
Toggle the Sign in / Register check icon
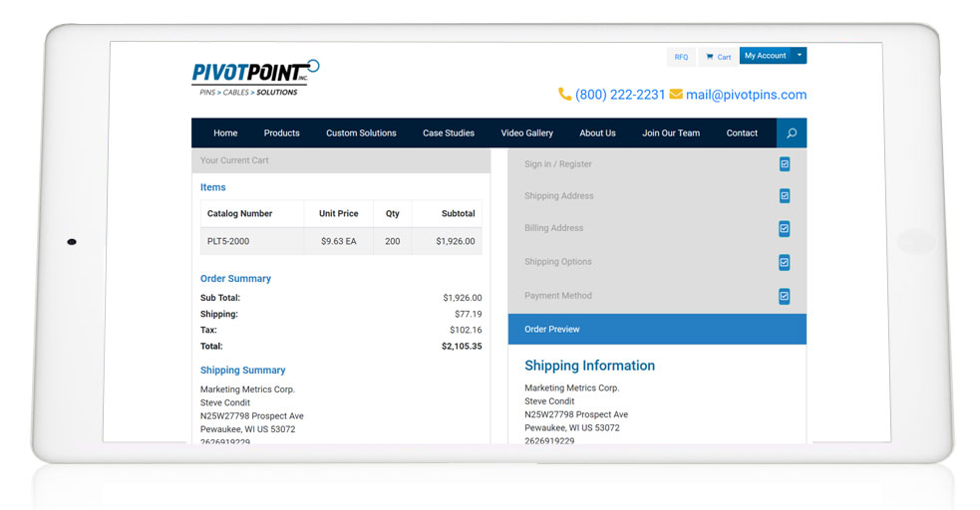pos(785,164)
